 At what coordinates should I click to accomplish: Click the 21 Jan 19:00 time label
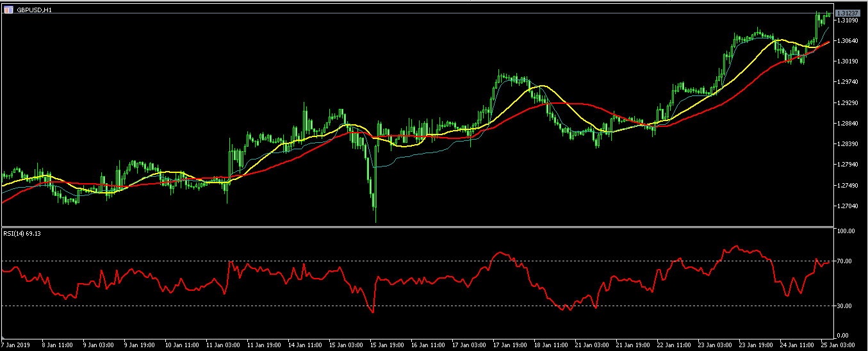pos(633,345)
